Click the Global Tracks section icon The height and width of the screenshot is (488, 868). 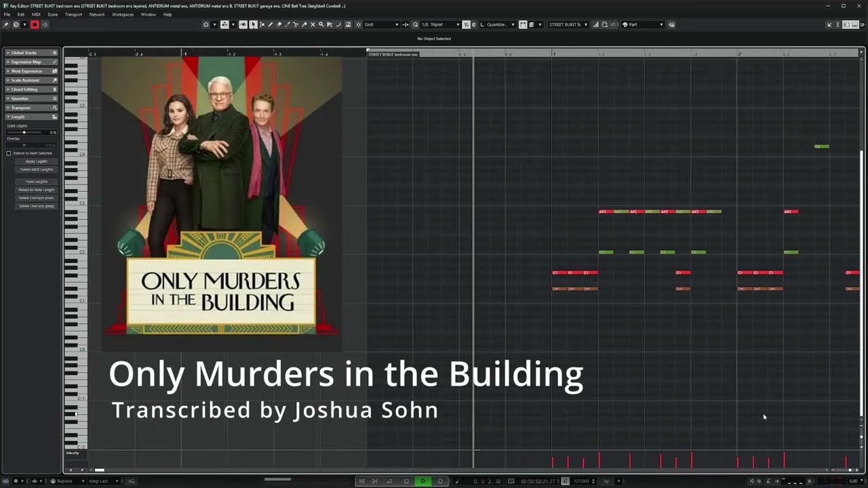coord(55,53)
